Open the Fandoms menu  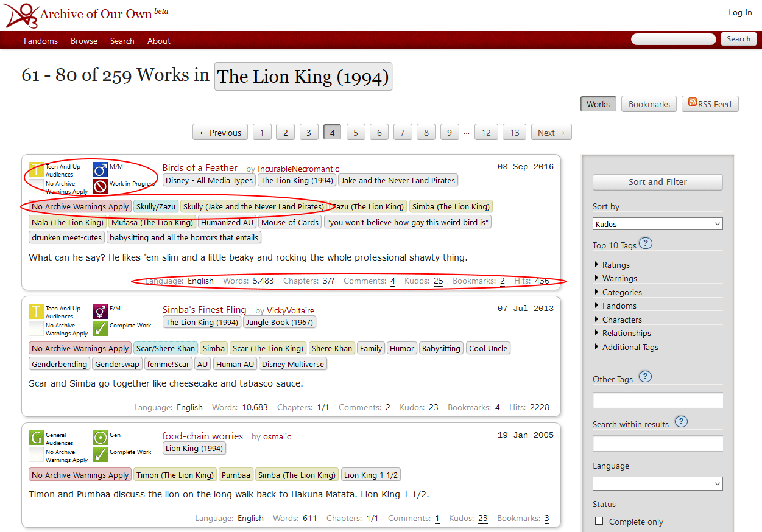(41, 41)
